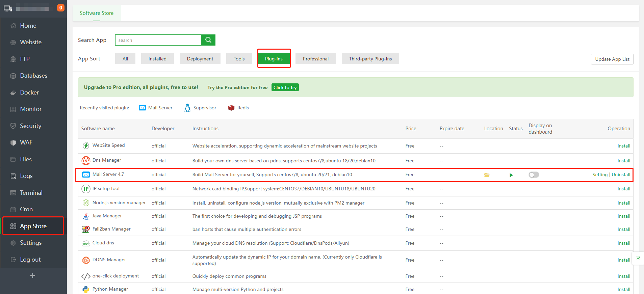Install IP setup tool

(x=624, y=189)
